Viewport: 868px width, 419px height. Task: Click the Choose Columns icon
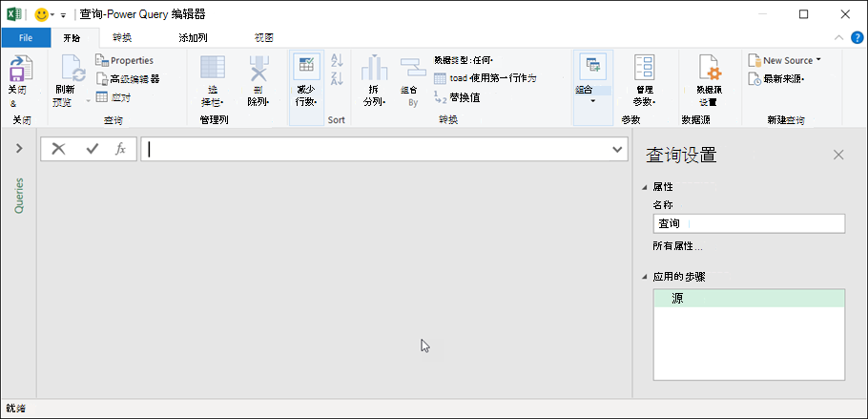212,69
